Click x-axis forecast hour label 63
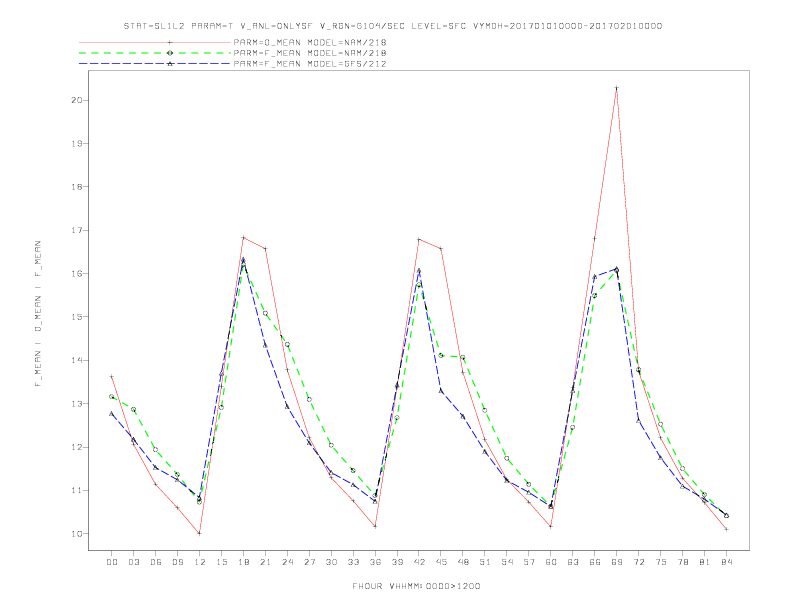Image resolution: width=792 pixels, height=612 pixels. point(573,562)
